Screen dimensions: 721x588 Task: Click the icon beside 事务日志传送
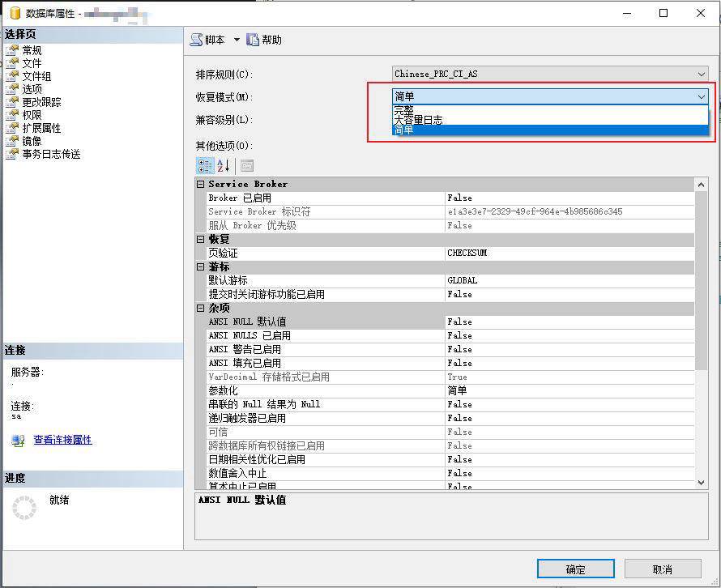[12, 154]
